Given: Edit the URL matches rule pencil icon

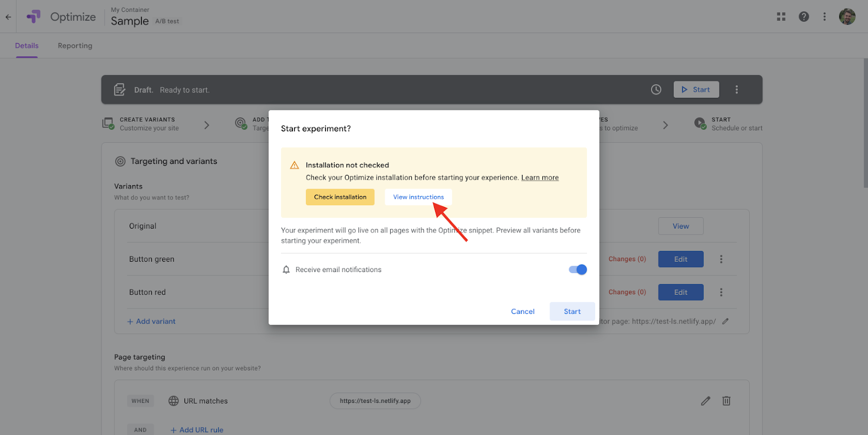Looking at the screenshot, I should pos(705,401).
